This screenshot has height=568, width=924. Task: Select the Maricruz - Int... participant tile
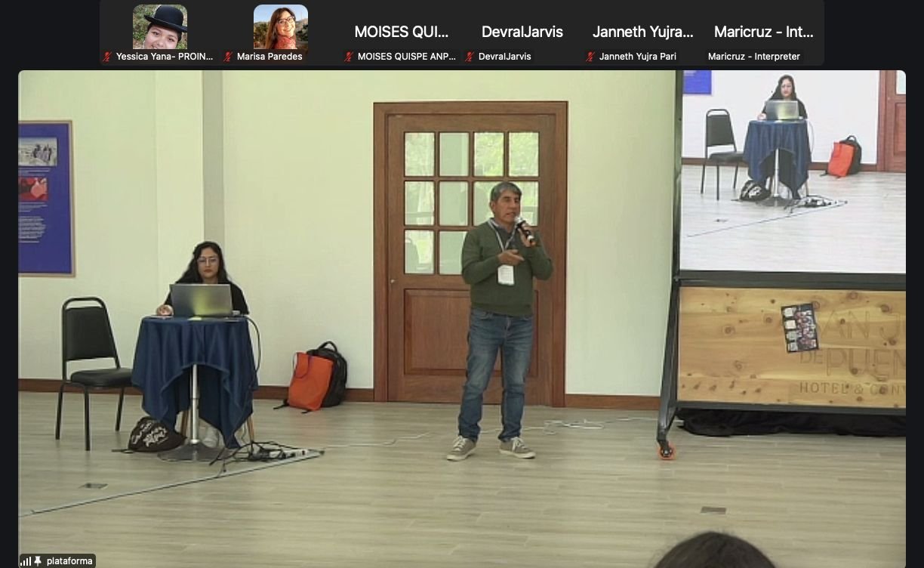(x=764, y=32)
